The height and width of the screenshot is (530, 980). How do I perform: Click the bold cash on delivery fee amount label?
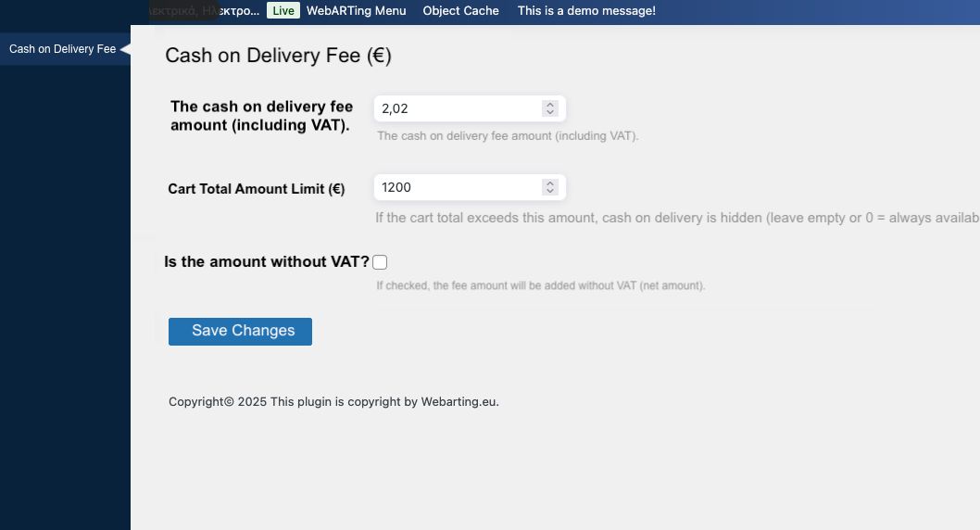[x=261, y=116]
